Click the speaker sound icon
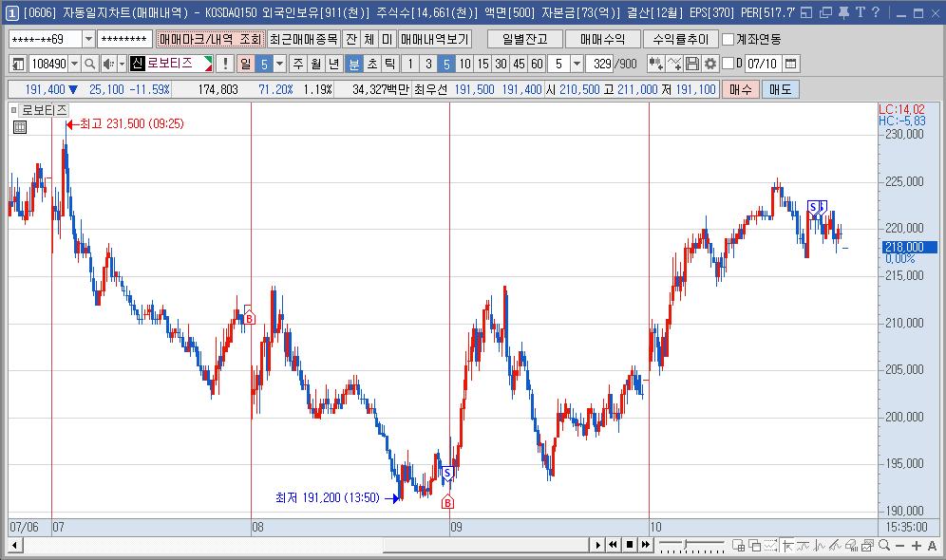This screenshot has width=946, height=560. point(108,64)
